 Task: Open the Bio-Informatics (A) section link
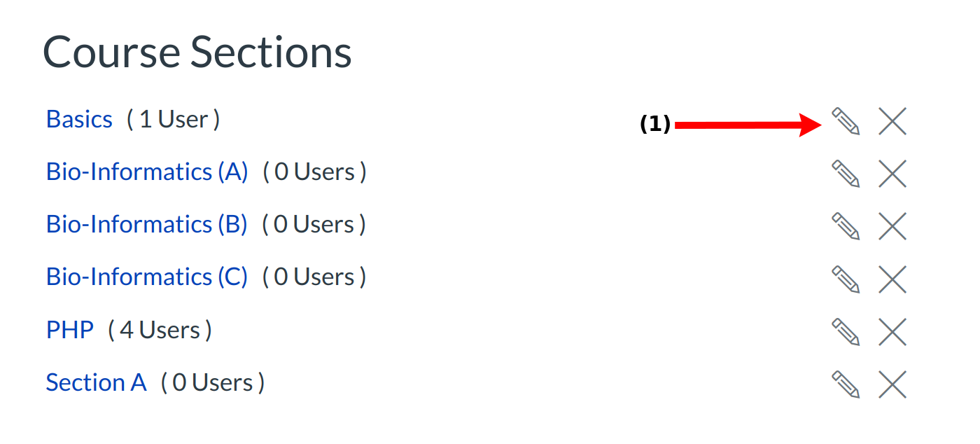pyautogui.click(x=147, y=172)
